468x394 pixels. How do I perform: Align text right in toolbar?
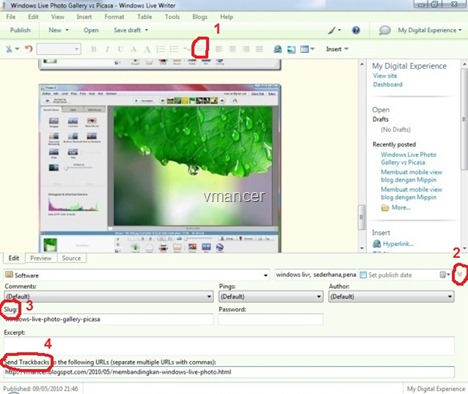[246, 49]
